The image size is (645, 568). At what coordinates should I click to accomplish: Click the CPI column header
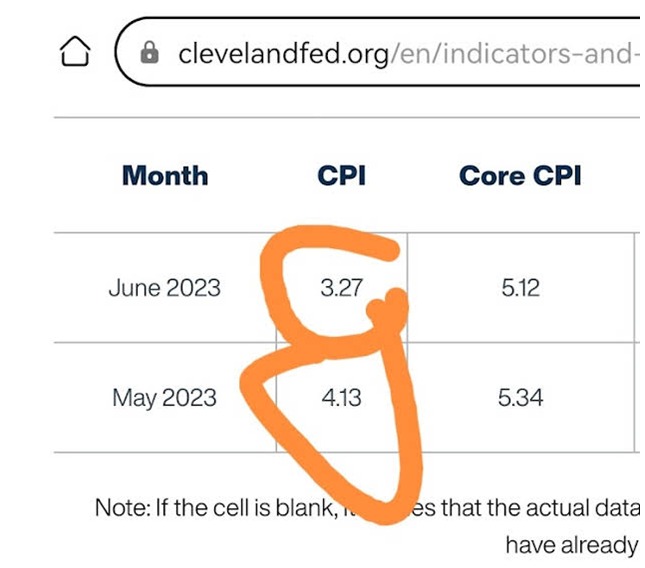click(341, 176)
